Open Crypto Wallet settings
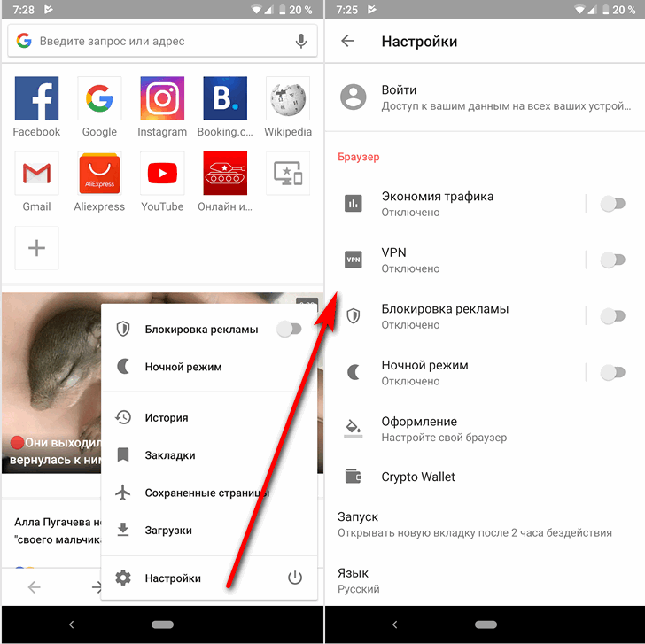 (x=485, y=477)
